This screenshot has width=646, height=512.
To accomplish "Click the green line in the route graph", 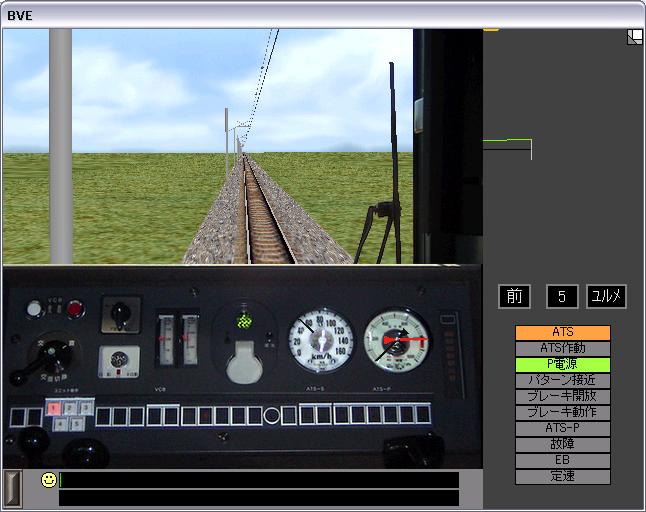I will pos(507,140).
